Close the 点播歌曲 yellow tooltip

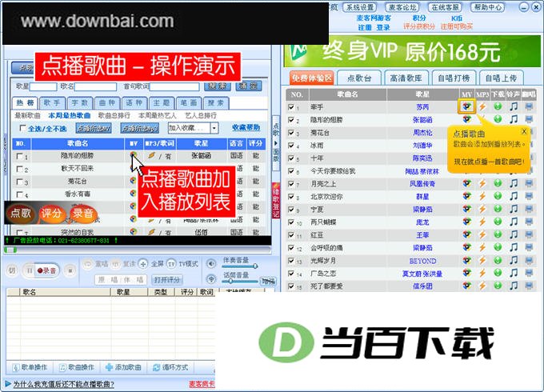[524, 132]
